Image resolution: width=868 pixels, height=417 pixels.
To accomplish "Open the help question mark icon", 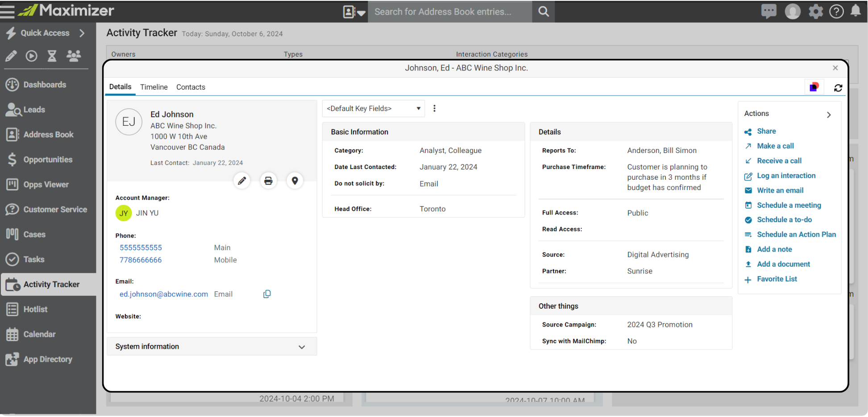I will tap(836, 12).
